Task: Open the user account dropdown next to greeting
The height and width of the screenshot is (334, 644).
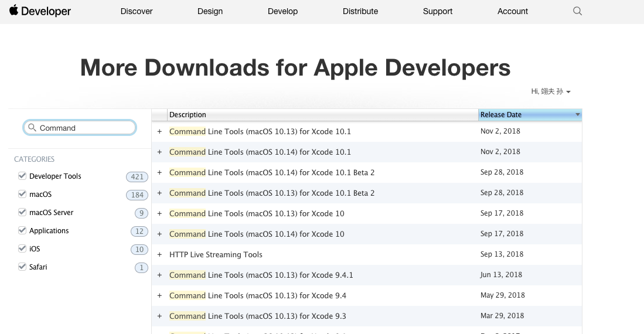Action: tap(568, 92)
